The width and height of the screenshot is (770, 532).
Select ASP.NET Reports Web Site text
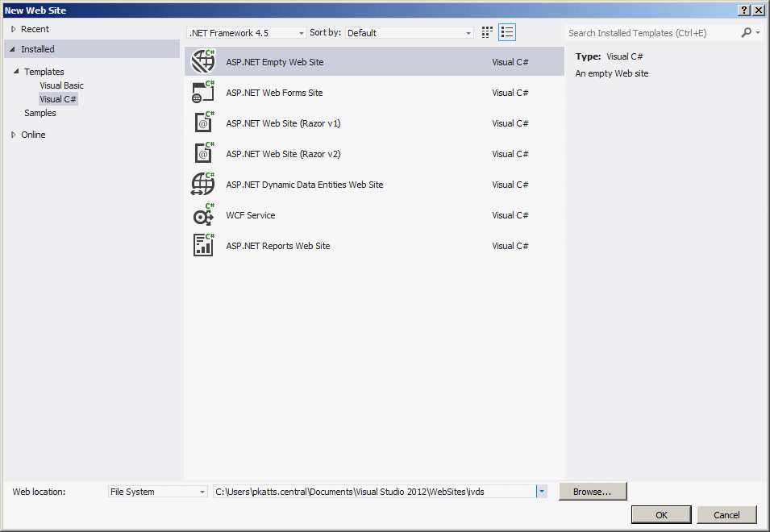(278, 246)
